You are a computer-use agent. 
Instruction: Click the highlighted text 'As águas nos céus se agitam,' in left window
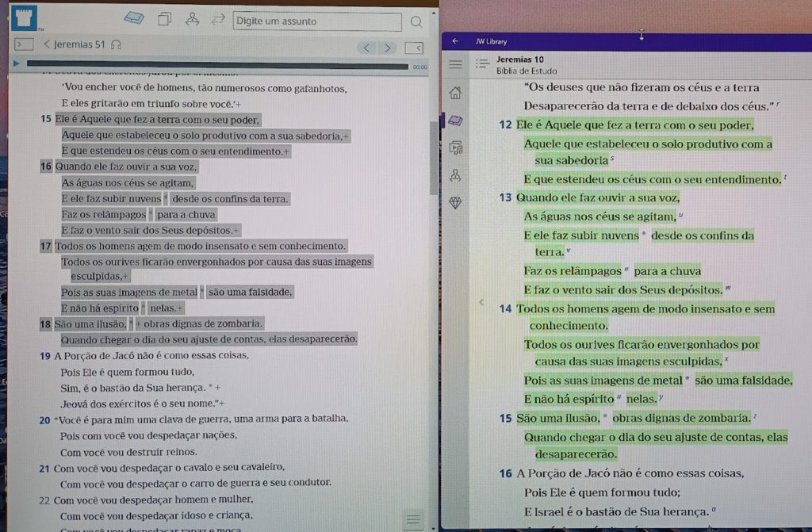[x=128, y=183]
